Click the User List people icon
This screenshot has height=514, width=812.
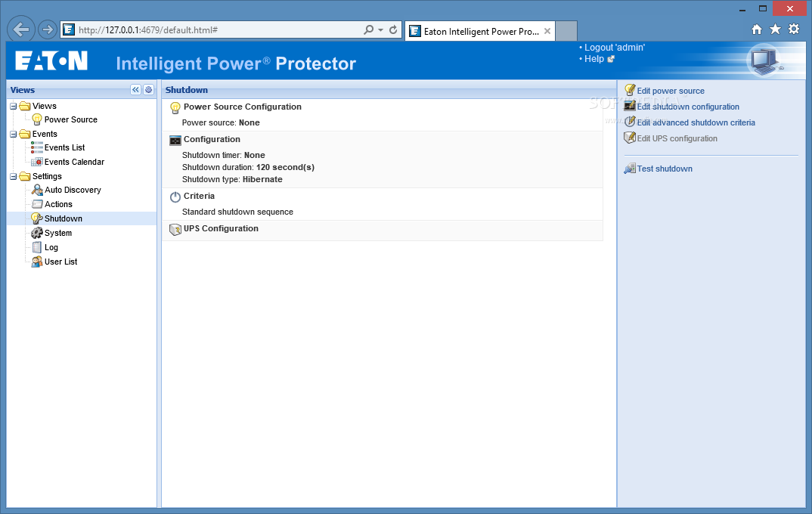(x=37, y=262)
